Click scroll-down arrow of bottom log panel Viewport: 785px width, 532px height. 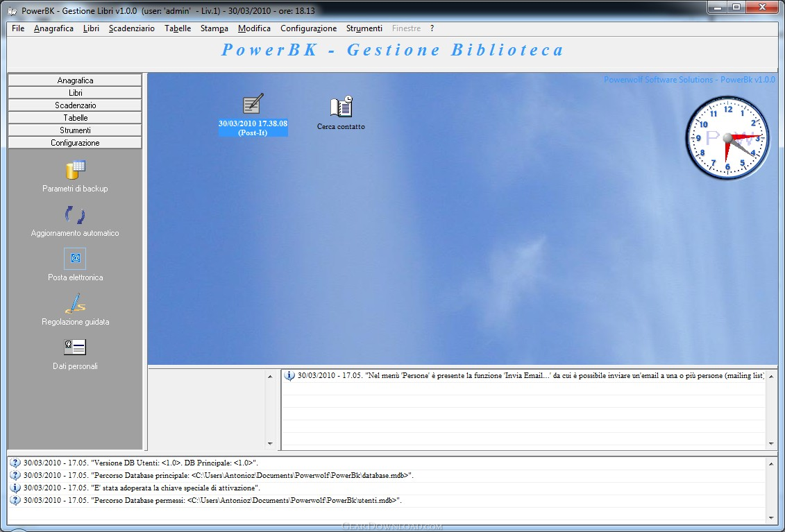[x=771, y=519]
